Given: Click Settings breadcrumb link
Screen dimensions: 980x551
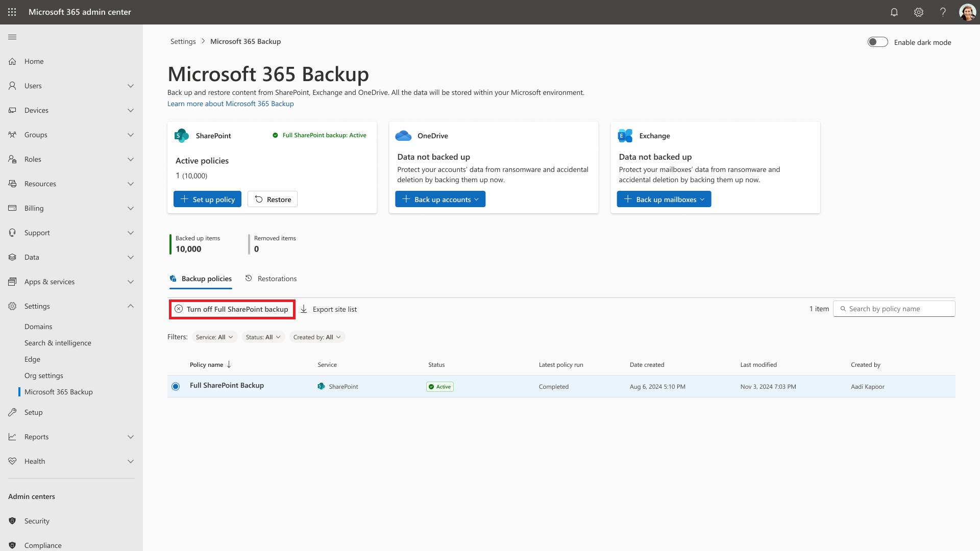Looking at the screenshot, I should click(x=183, y=41).
